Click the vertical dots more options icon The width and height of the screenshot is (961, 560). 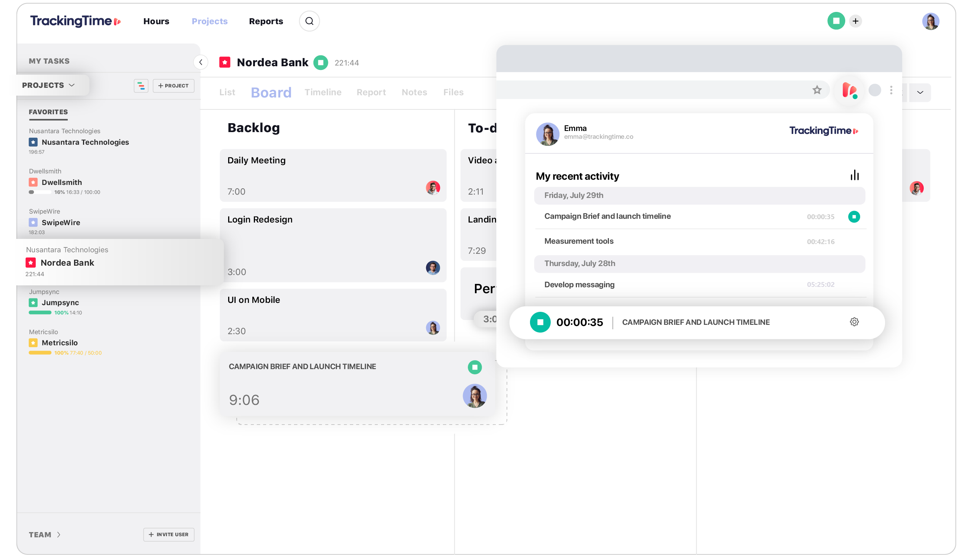coord(892,90)
